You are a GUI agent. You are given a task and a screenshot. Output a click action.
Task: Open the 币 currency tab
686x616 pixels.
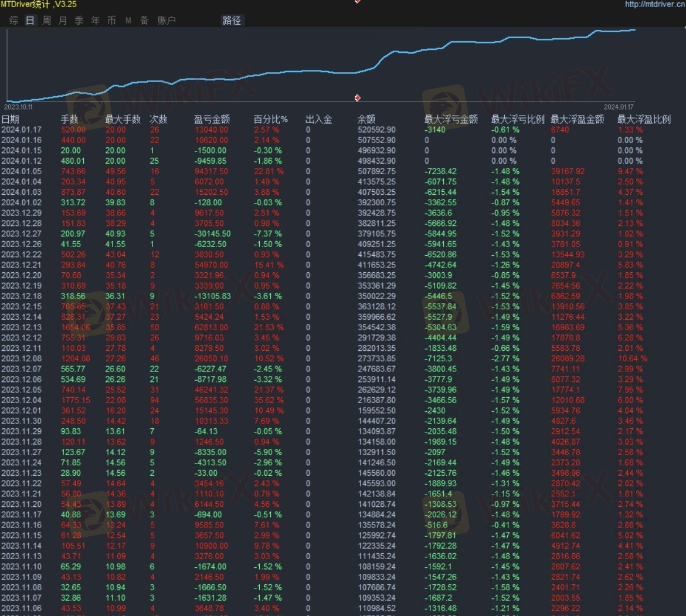[x=111, y=21]
